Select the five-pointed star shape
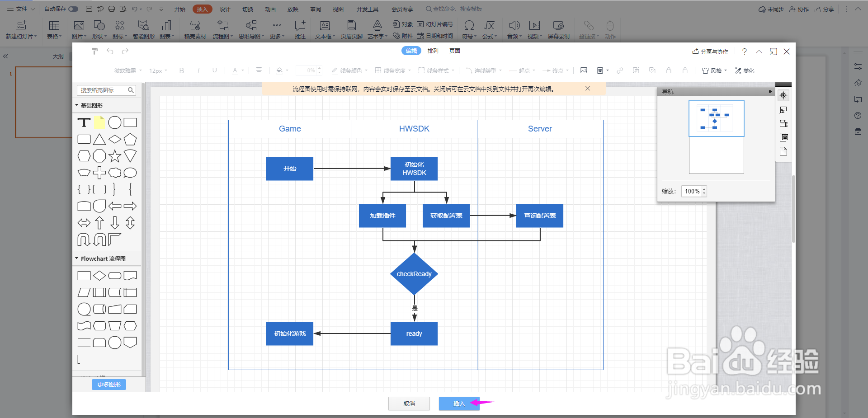The height and width of the screenshot is (418, 868). 115,156
